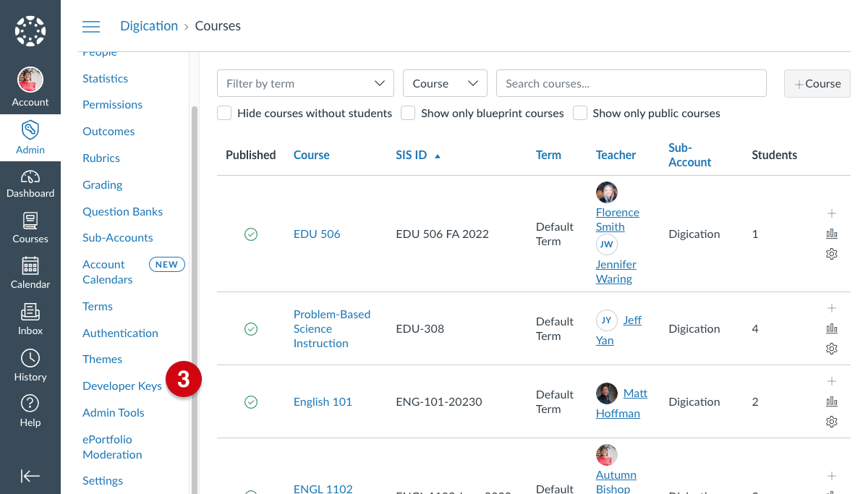This screenshot has height=494, width=868.
Task: Add user to English 101 course
Action: click(832, 381)
